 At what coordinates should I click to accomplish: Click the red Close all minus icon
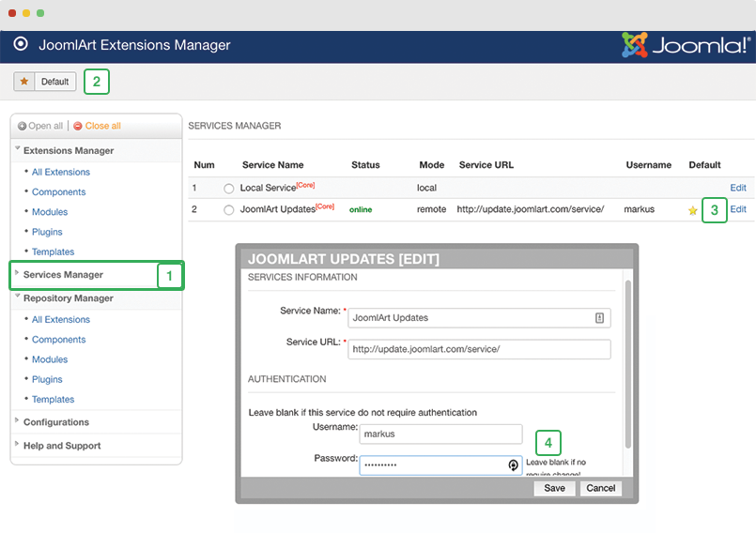click(x=78, y=127)
